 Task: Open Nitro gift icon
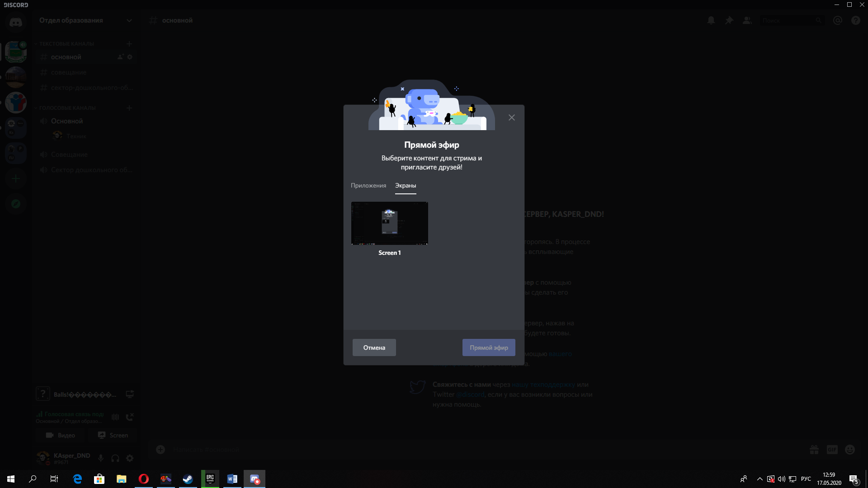(x=814, y=450)
